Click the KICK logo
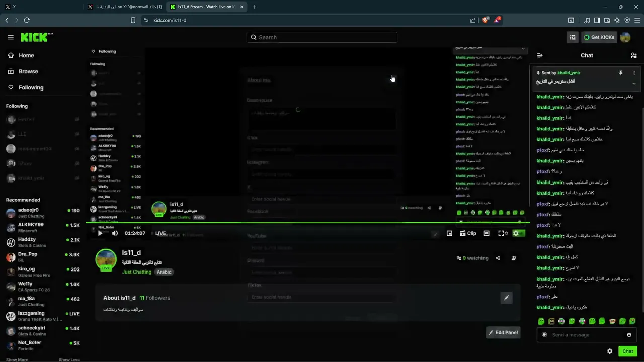Screen dimensions: 644x362 37,37
